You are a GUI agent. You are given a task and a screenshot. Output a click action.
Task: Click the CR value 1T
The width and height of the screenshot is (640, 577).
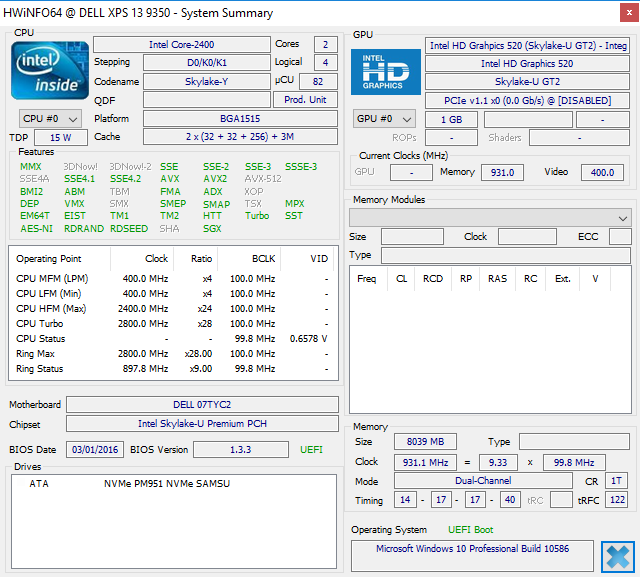(x=616, y=481)
